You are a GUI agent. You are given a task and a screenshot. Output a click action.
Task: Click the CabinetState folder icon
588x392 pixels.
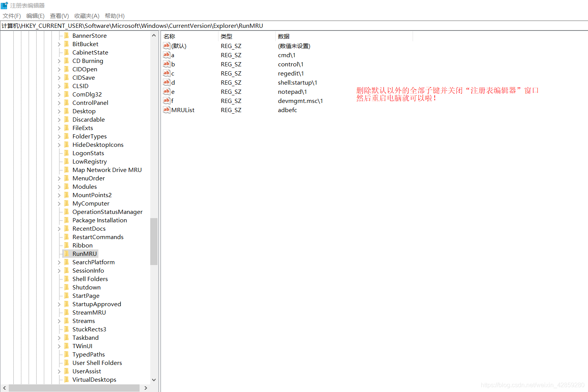coord(67,52)
